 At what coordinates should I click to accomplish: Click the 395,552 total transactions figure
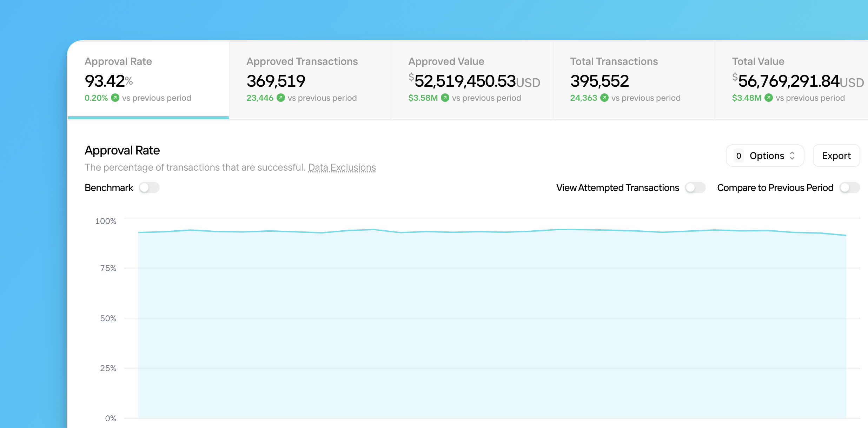pyautogui.click(x=599, y=81)
